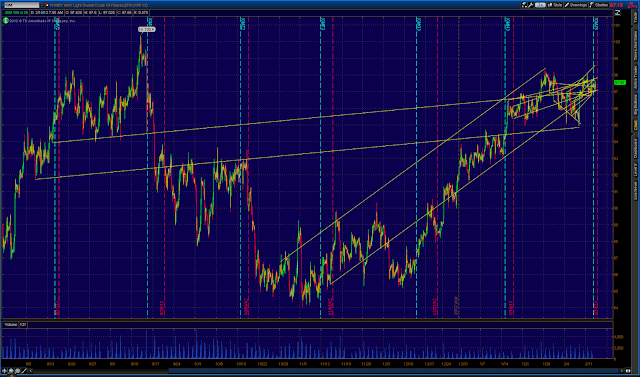The width and height of the screenshot is (640, 377).
Task: Click the chart maximize icon above price axis
Action: coord(618,13)
